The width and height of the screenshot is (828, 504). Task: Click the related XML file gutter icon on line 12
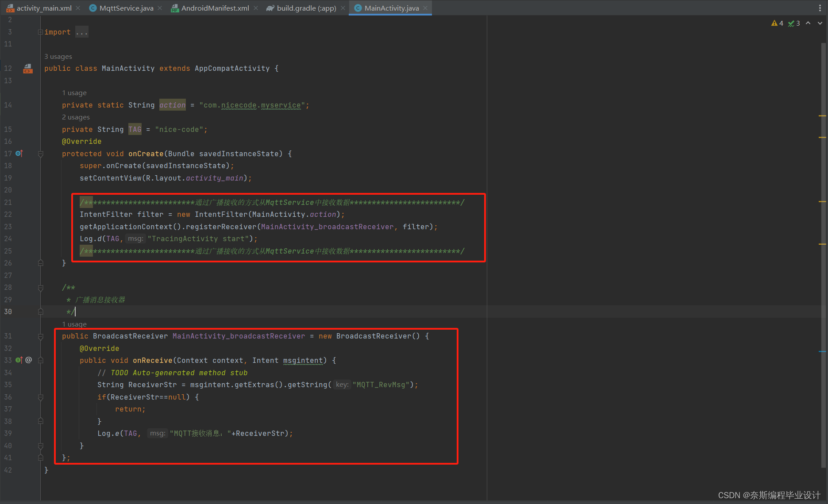click(28, 68)
